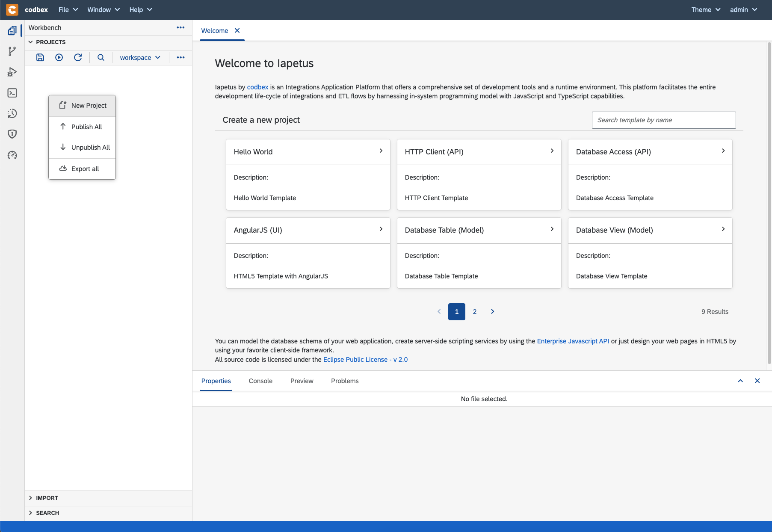Open the workspace dropdown selector

click(x=140, y=57)
